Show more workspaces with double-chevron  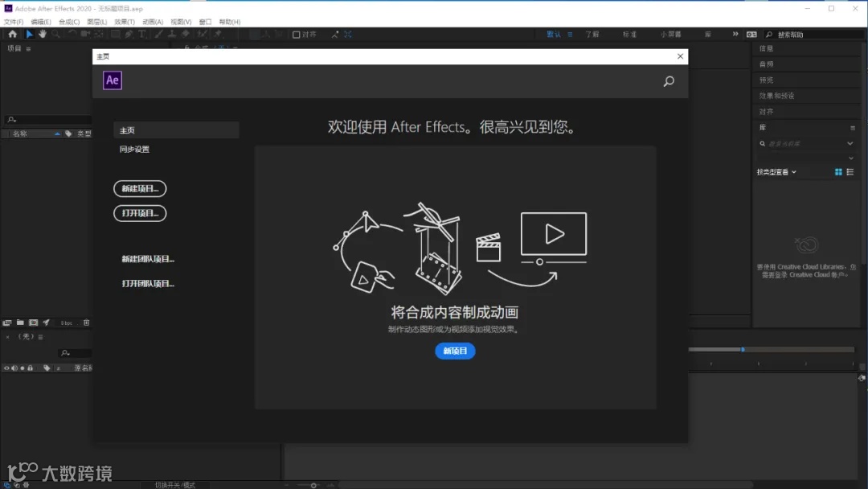point(735,34)
